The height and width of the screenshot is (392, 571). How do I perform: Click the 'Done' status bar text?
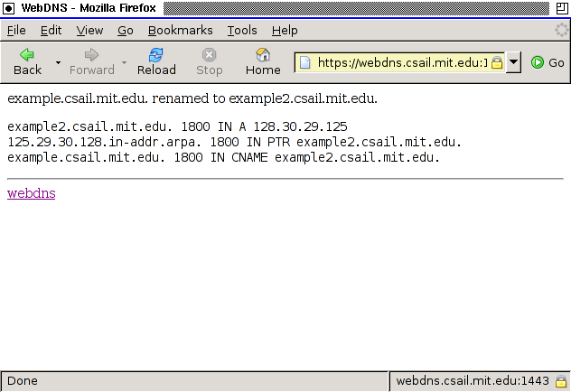(23, 381)
